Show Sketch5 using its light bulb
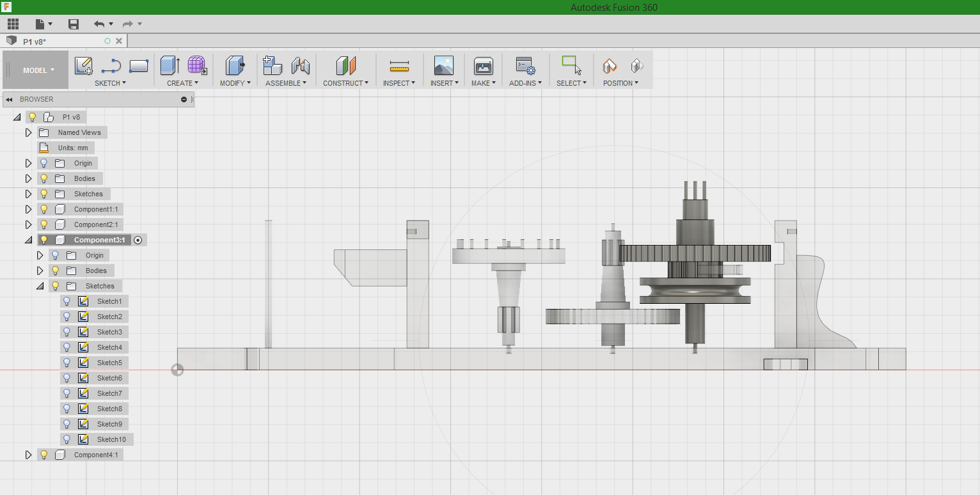Viewport: 980px width, 495px height. tap(67, 363)
